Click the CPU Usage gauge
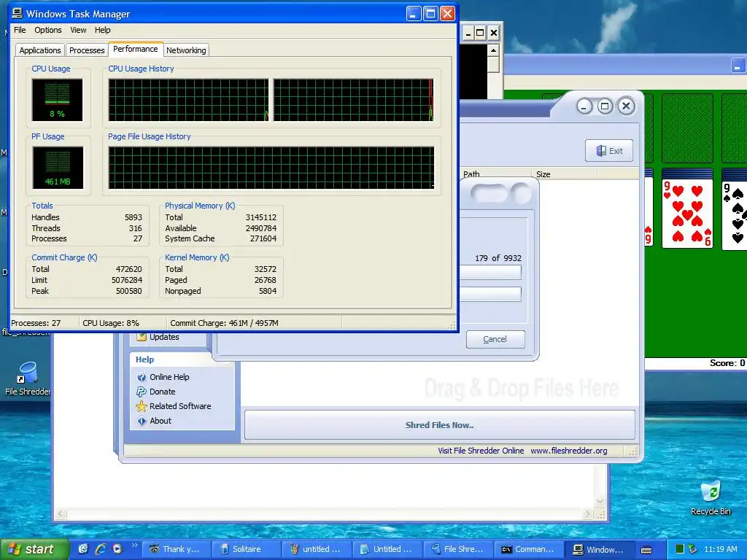The height and width of the screenshot is (560, 747). tap(57, 99)
